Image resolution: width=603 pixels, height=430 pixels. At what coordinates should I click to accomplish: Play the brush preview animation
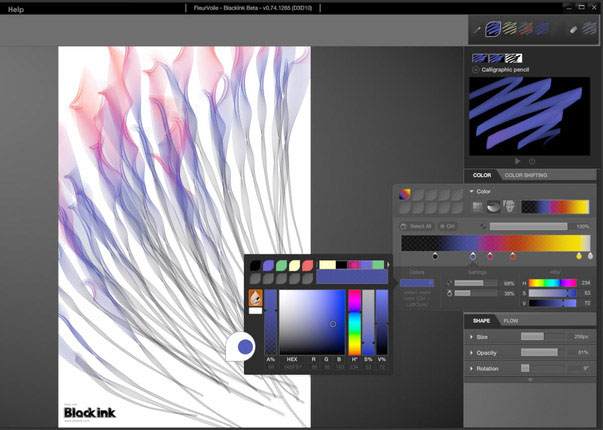[x=517, y=160]
